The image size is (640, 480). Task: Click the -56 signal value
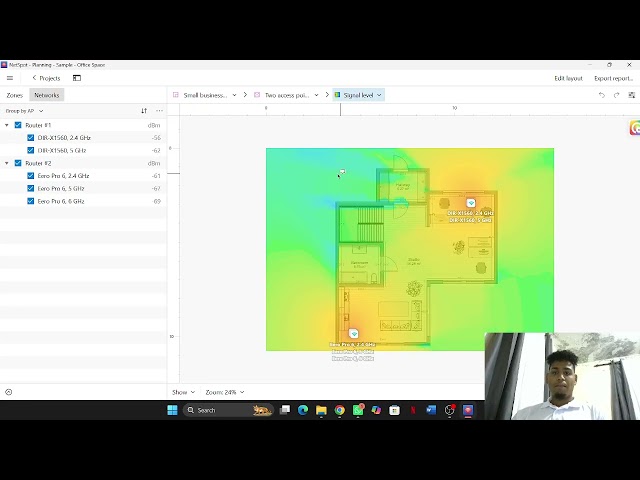click(x=156, y=138)
